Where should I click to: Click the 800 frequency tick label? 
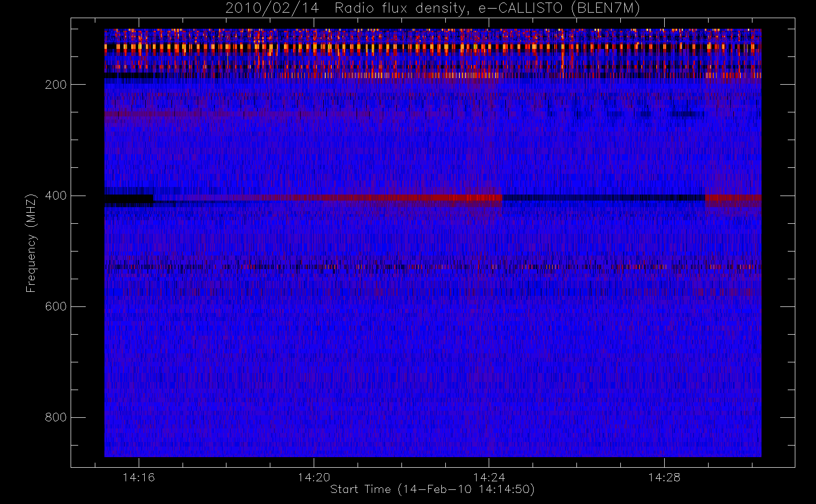point(55,417)
